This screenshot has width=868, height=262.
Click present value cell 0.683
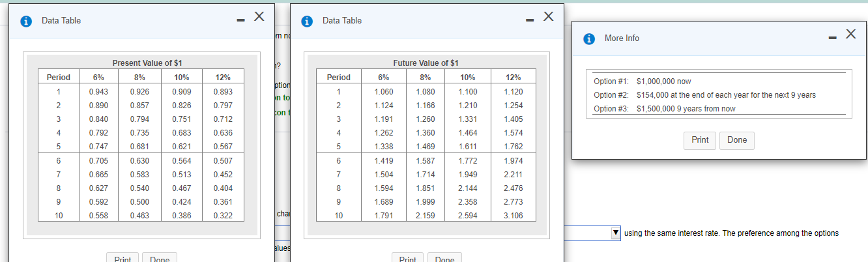click(181, 133)
